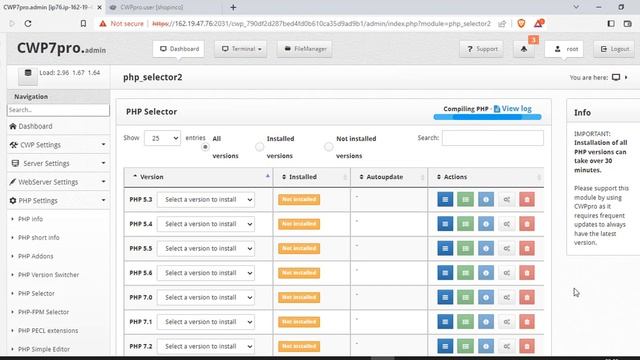Click the info icon in PHP 5.5 row

coord(486,249)
